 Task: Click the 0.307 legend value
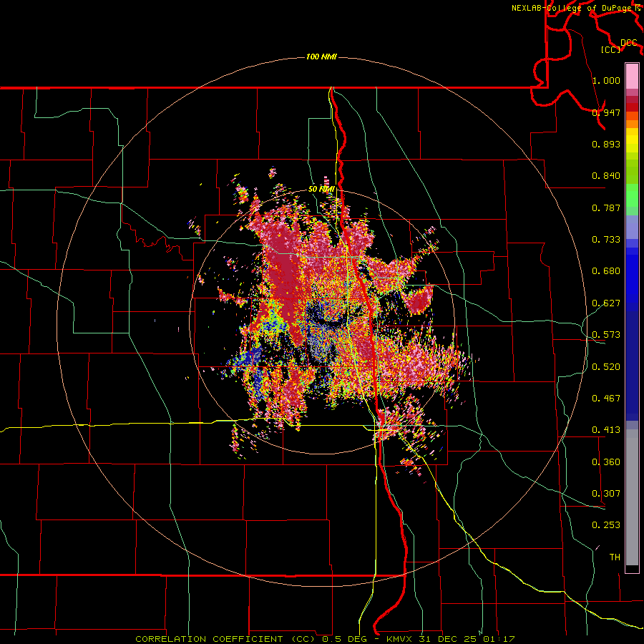tap(606, 494)
